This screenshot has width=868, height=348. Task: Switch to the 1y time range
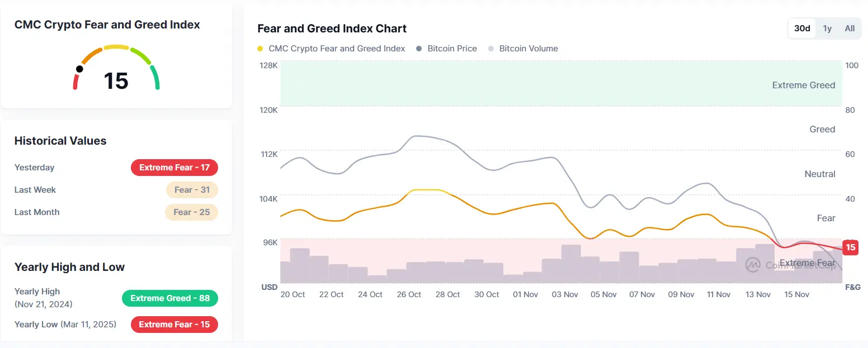(827, 28)
